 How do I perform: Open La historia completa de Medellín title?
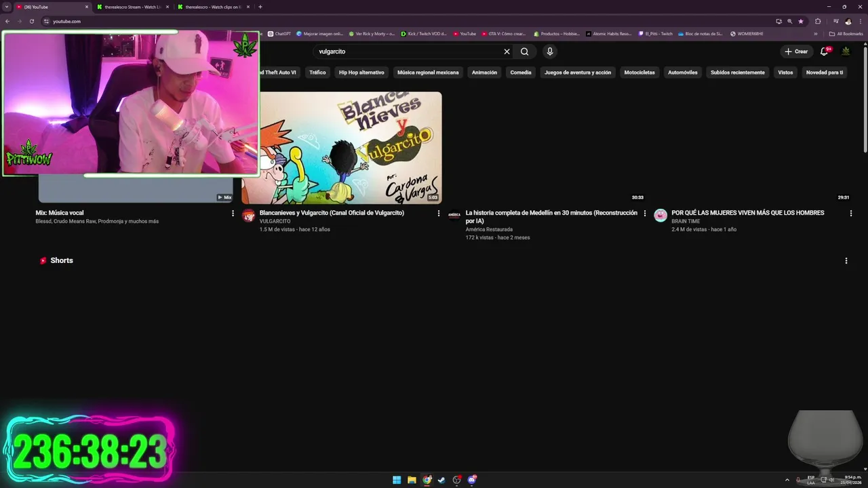(551, 217)
